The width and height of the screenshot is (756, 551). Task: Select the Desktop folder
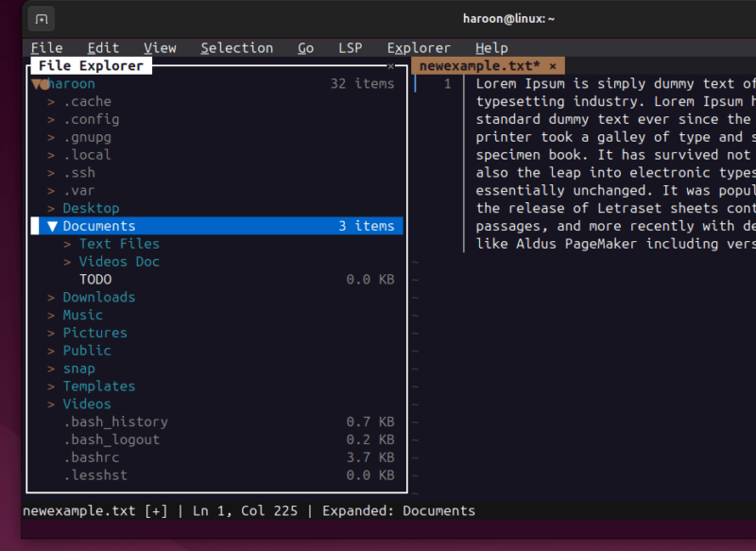click(91, 208)
